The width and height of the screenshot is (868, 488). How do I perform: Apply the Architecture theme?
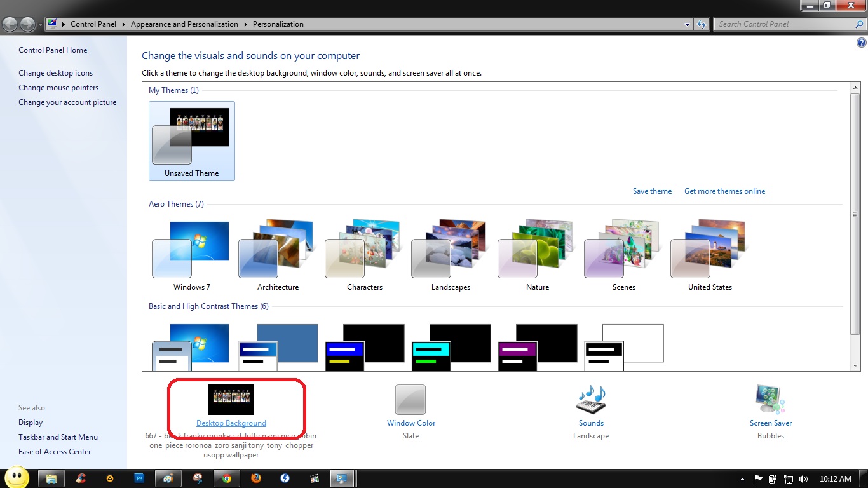pyautogui.click(x=278, y=255)
